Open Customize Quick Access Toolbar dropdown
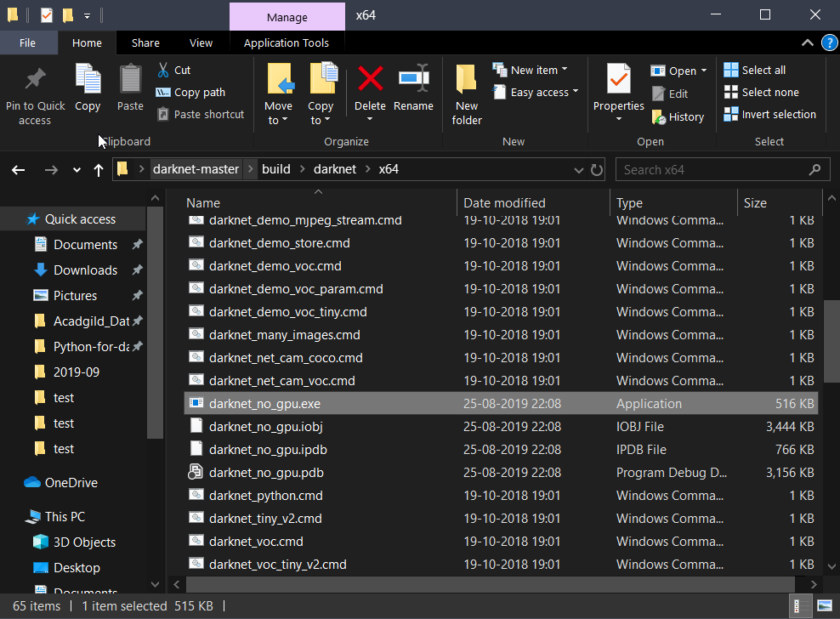 click(87, 16)
